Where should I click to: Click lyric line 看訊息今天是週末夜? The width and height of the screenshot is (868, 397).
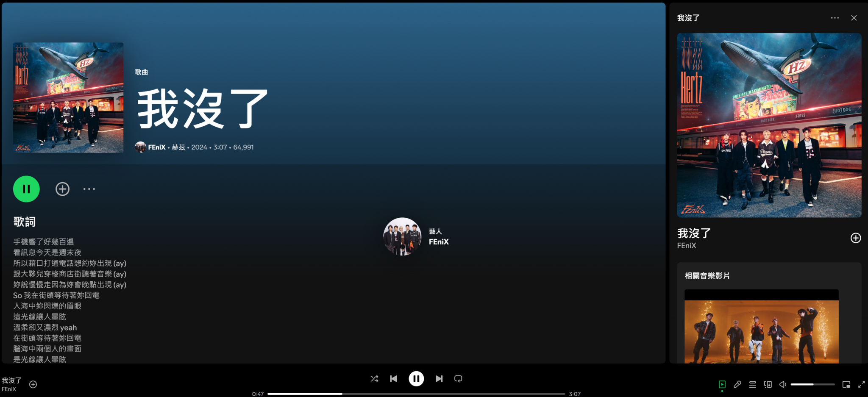point(47,253)
